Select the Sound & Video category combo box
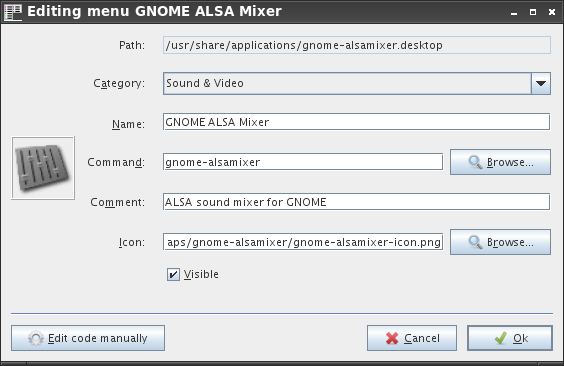The width and height of the screenshot is (564, 366). coord(357,83)
